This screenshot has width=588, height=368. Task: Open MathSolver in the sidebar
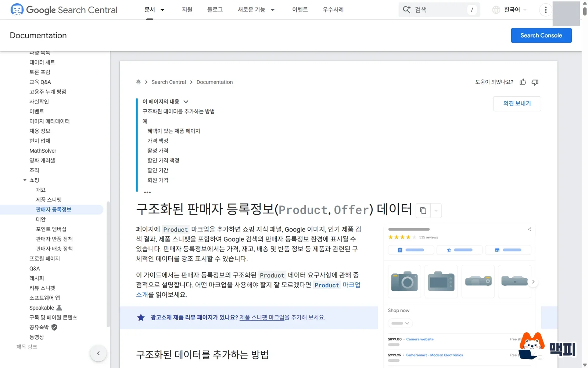tap(43, 151)
